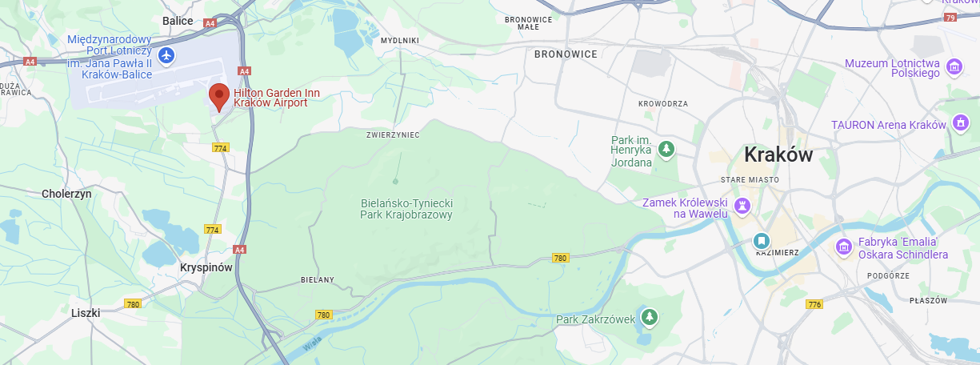This screenshot has width=980, height=365.
Task: Select the Park Zakrzówek text label
Action: tap(595, 320)
